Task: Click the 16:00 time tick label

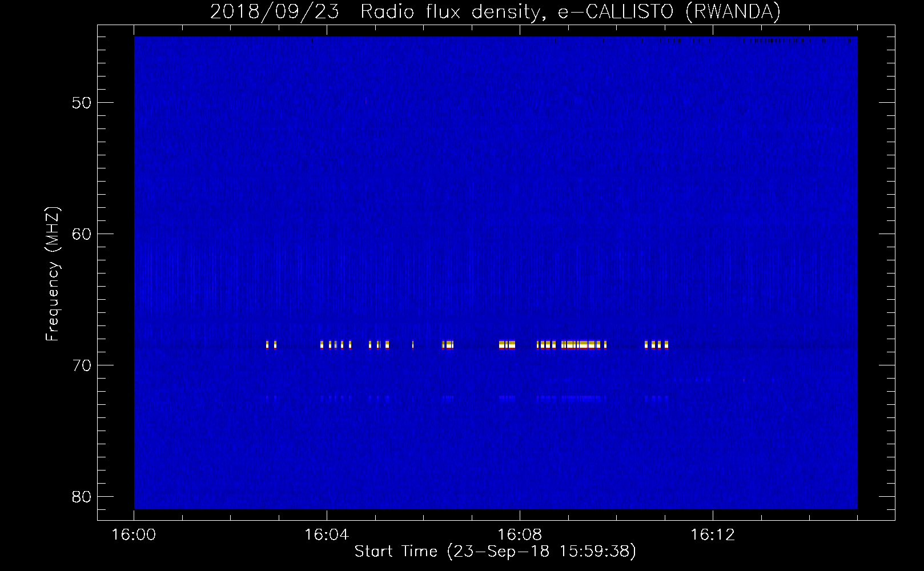Action: [134, 535]
